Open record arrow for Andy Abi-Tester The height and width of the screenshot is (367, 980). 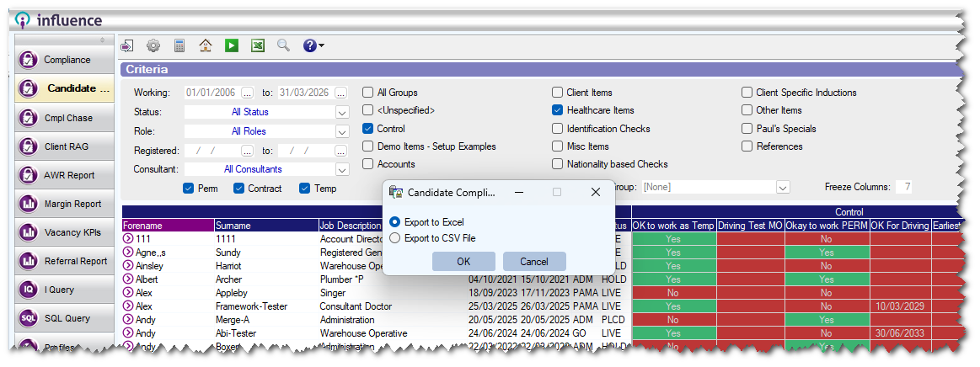click(x=128, y=333)
